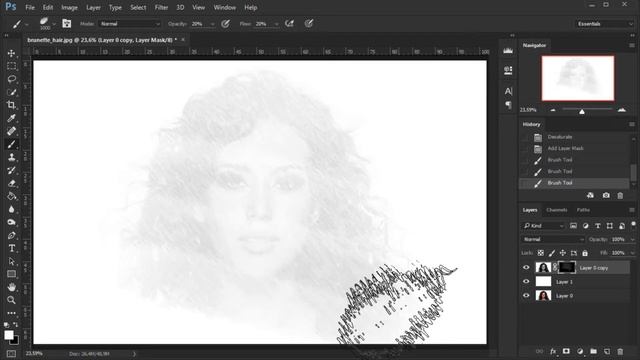Adjust the Navigator zoom slider
The height and width of the screenshot is (360, 640).
(582, 111)
